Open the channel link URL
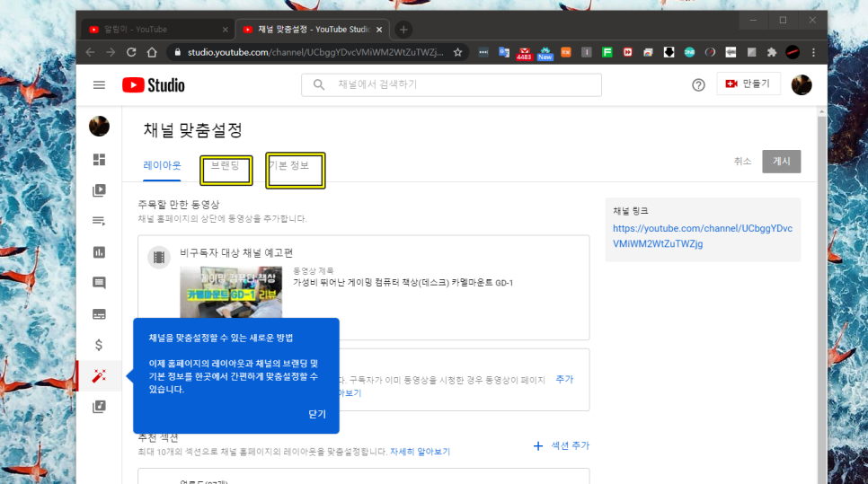 pyautogui.click(x=702, y=235)
